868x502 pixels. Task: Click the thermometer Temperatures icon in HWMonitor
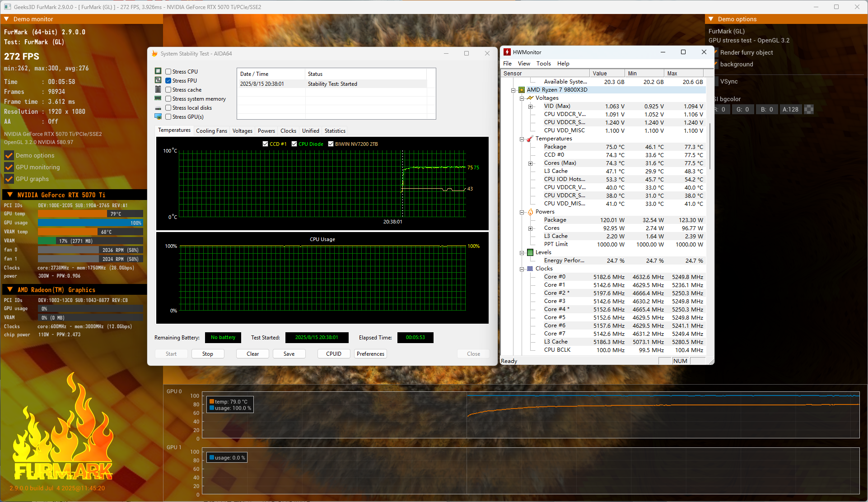530,139
